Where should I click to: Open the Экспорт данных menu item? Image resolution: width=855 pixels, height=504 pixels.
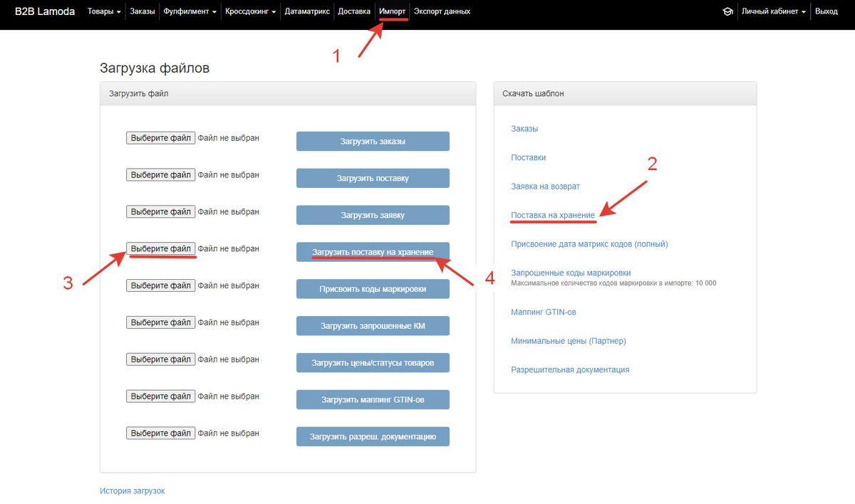(x=442, y=11)
